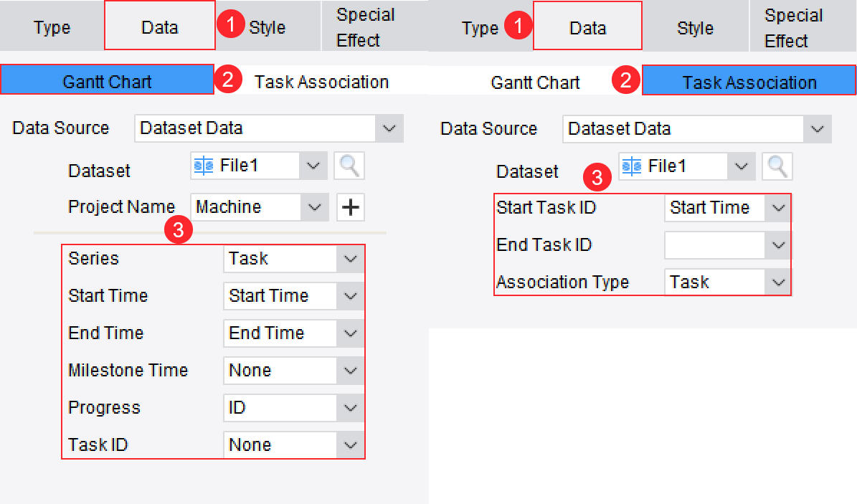Viewport: 857px width, 504px height.
Task: Click the File1 table icon in Task Association panel
Action: pos(631,166)
